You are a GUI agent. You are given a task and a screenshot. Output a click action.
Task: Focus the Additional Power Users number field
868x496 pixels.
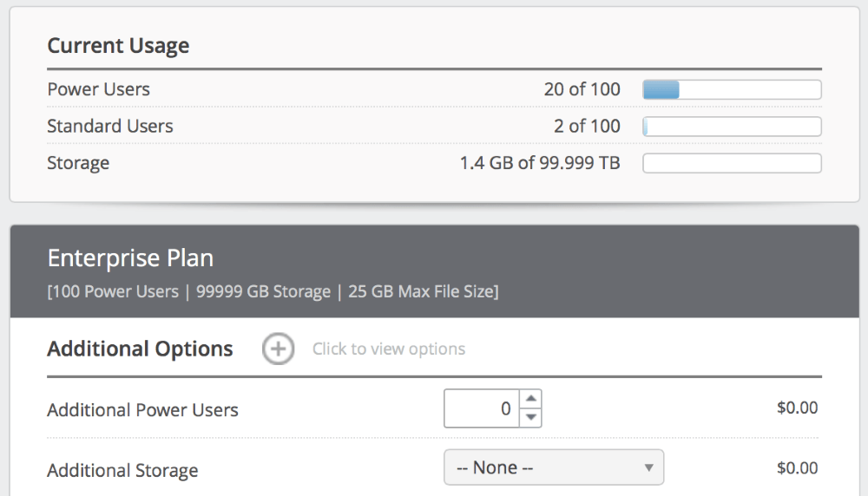(x=482, y=408)
